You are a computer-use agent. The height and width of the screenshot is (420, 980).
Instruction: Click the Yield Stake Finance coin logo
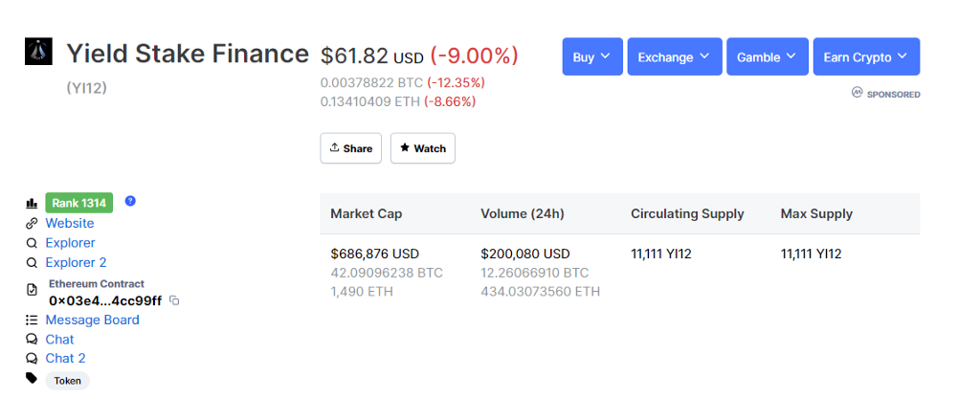38,52
